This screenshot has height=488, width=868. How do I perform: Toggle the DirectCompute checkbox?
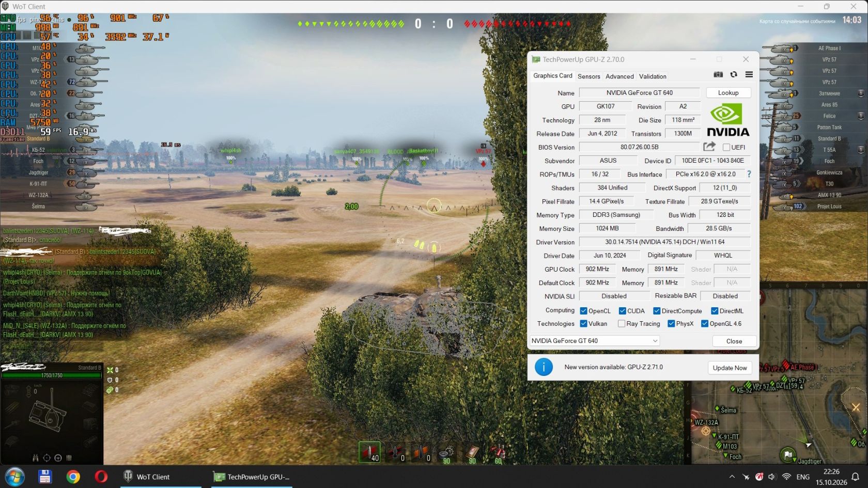click(657, 311)
